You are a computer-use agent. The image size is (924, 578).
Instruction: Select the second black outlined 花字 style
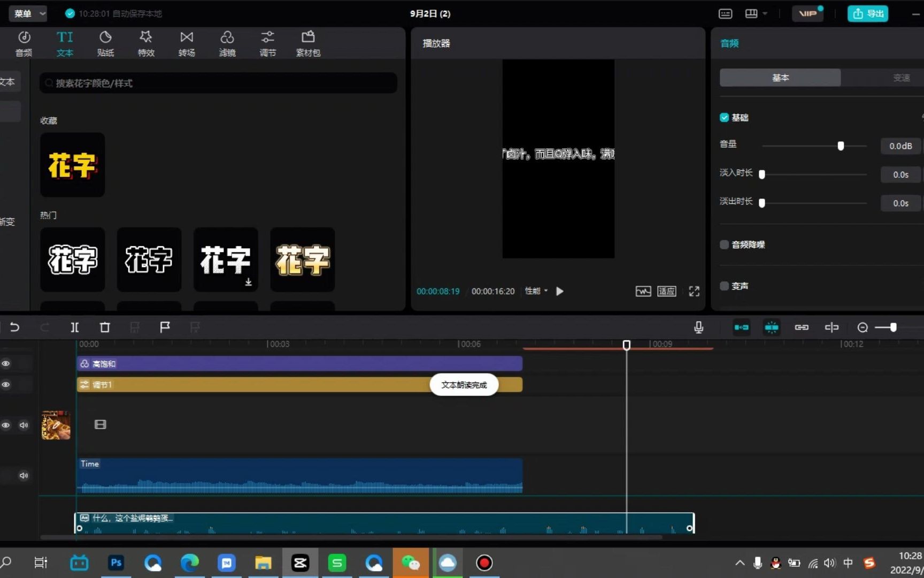[x=149, y=260]
